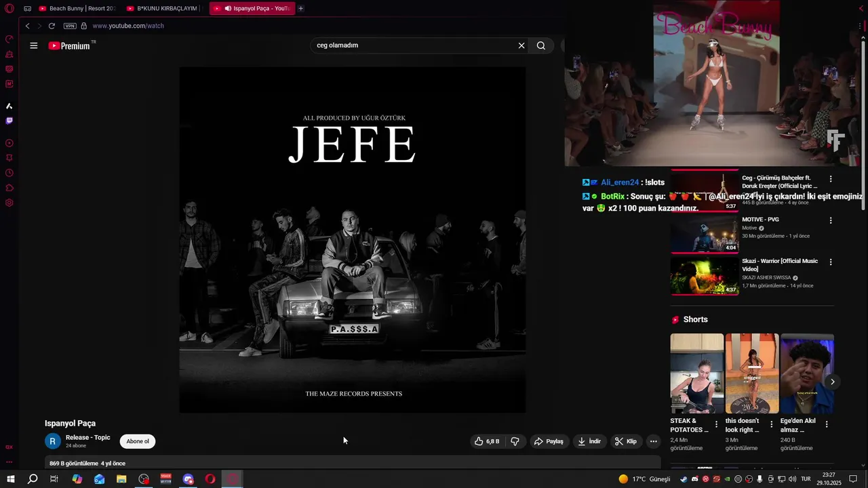Open File Explorer from taskbar
The width and height of the screenshot is (868, 488).
pos(121,479)
